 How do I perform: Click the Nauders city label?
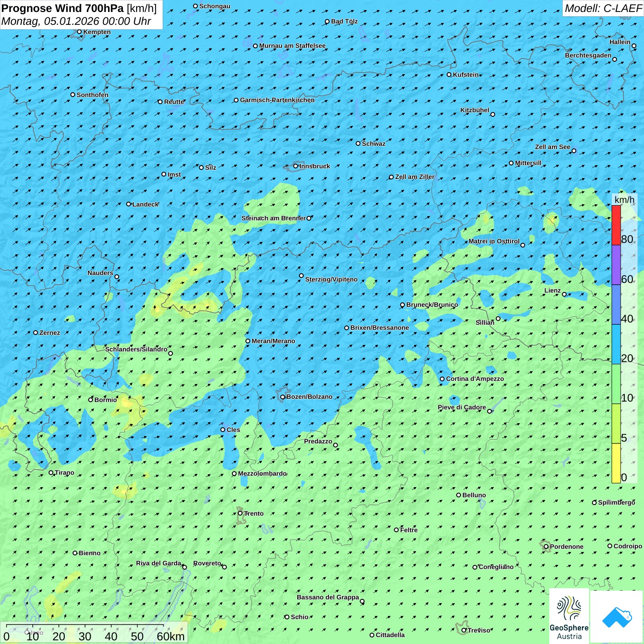[100, 273]
